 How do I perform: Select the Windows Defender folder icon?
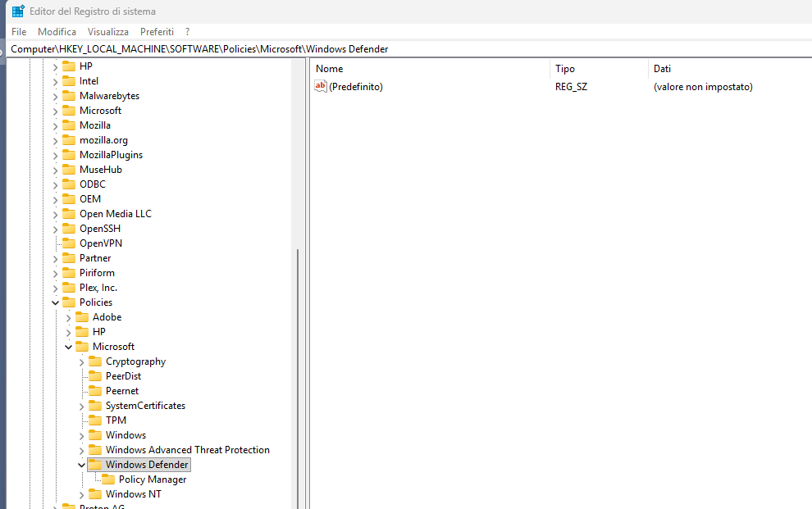(x=95, y=465)
